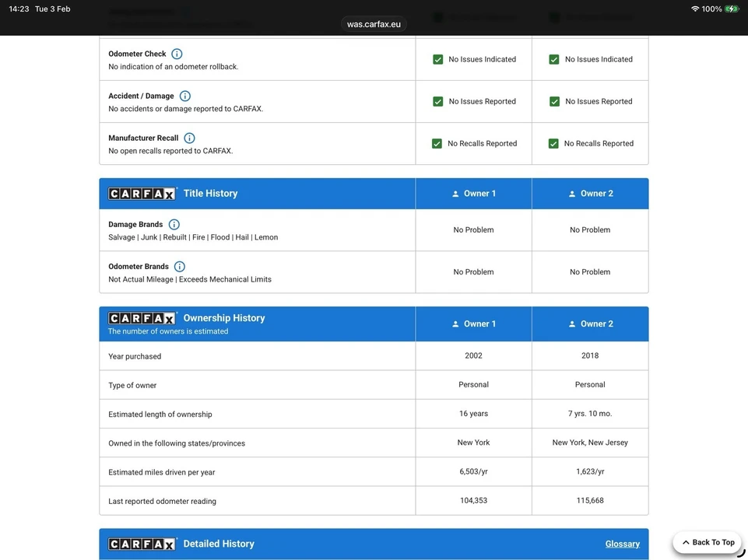748x560 pixels.
Task: Open the Glossary link
Action: (623, 544)
